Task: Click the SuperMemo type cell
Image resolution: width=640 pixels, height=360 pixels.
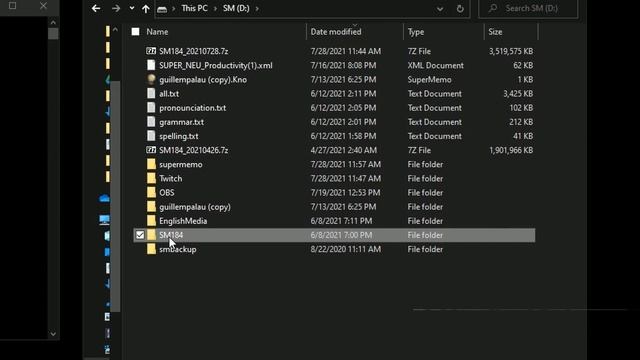Action: pyautogui.click(x=429, y=80)
